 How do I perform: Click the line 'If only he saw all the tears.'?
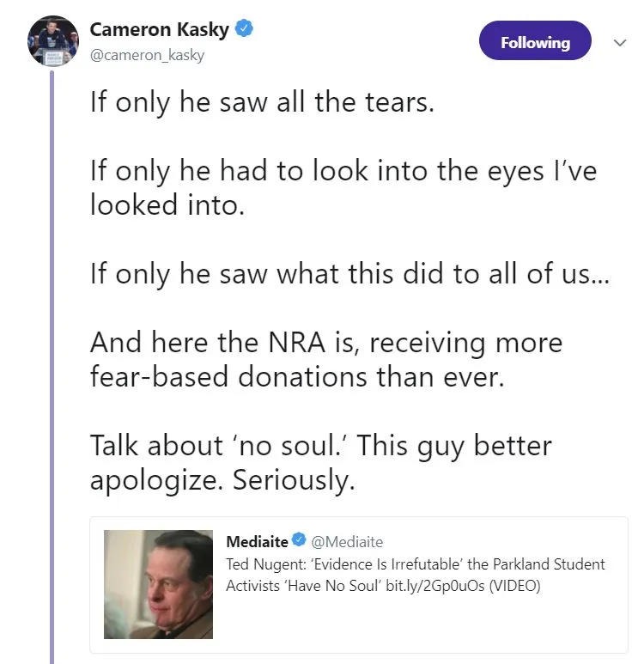click(x=262, y=104)
